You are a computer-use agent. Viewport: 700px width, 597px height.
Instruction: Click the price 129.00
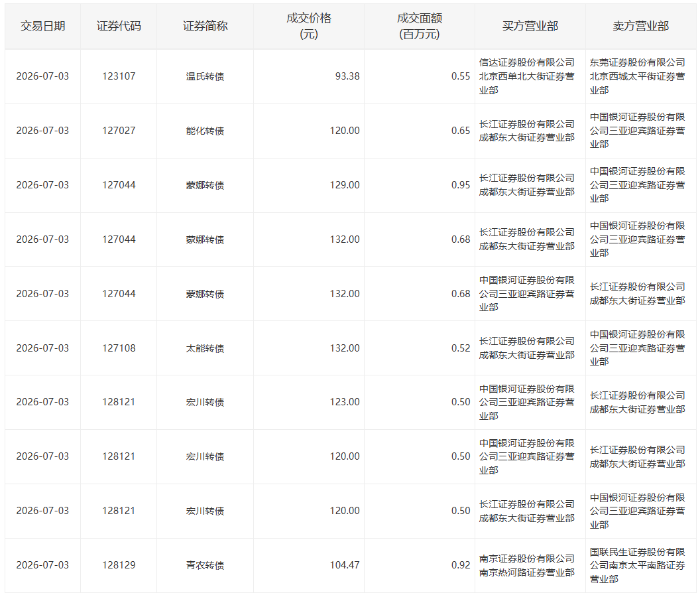tap(345, 185)
